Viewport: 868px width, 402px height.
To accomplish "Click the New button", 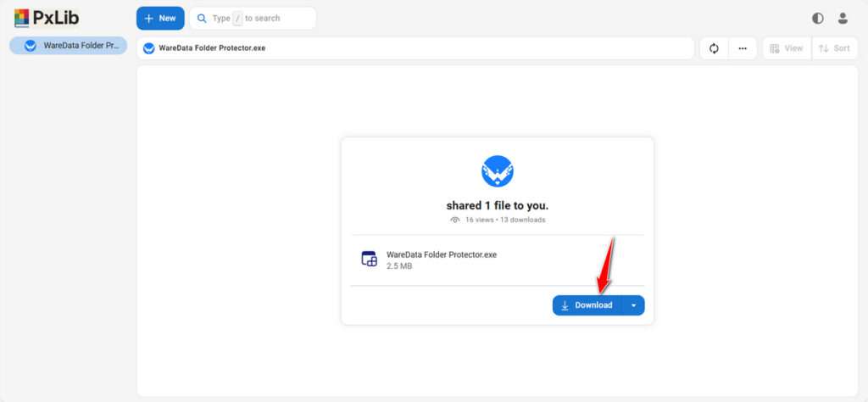I will 160,18.
